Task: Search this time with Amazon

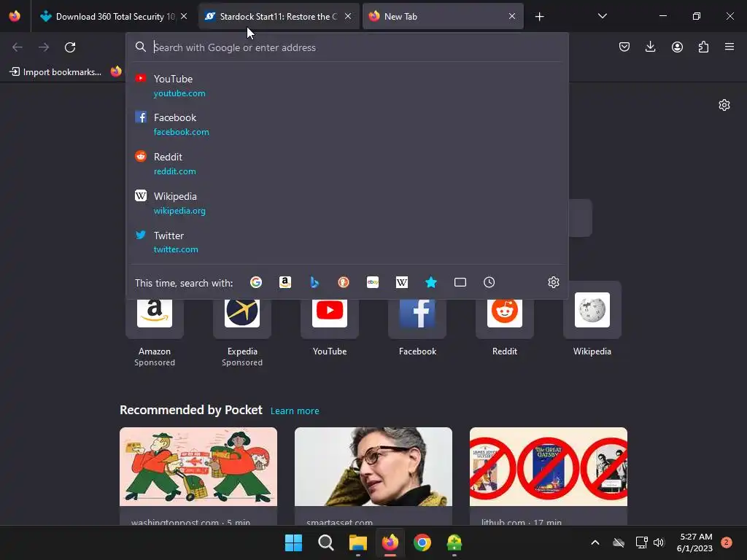Action: pyautogui.click(x=285, y=282)
